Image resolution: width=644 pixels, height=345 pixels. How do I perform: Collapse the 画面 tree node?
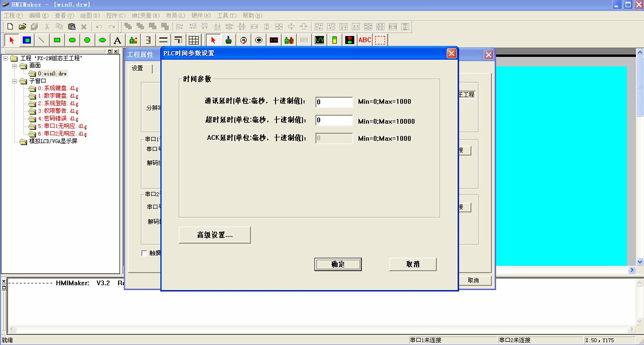point(15,66)
